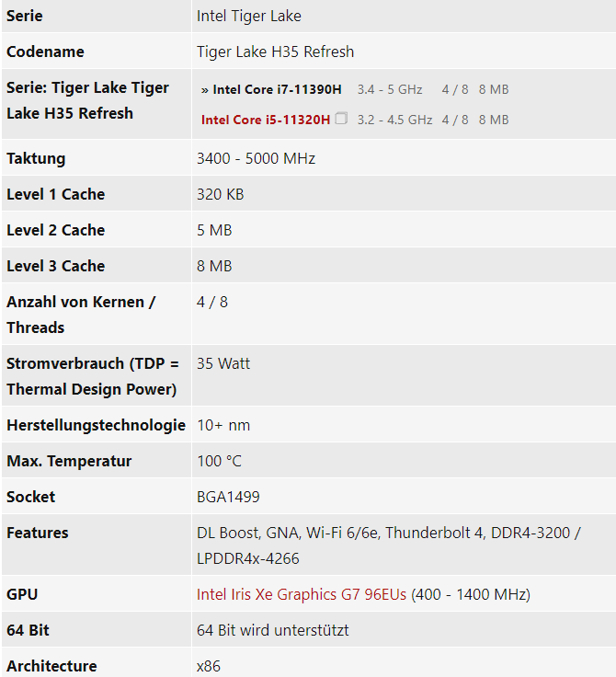The height and width of the screenshot is (677, 616).
Task: Click the Level 3 Cache row label
Action: pos(55,266)
